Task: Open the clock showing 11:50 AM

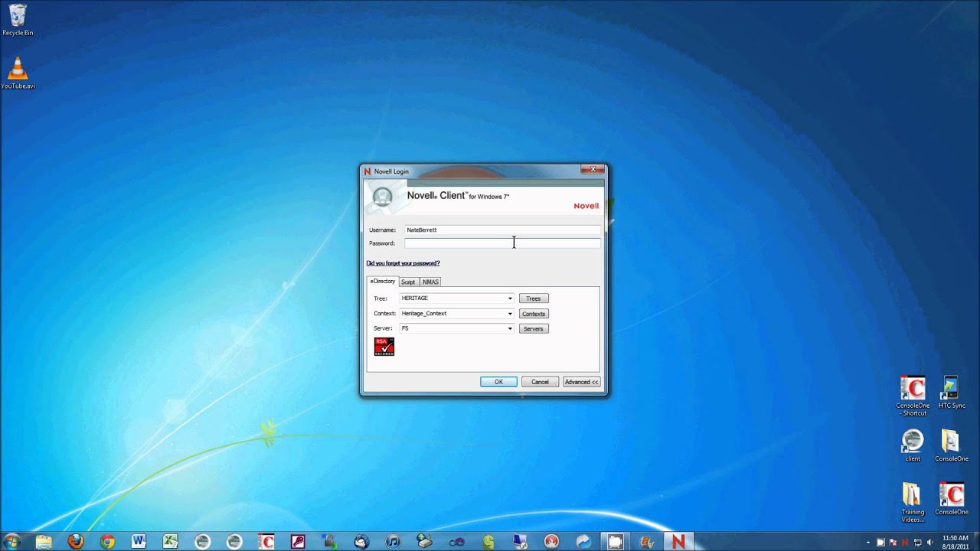Action: pos(955,542)
